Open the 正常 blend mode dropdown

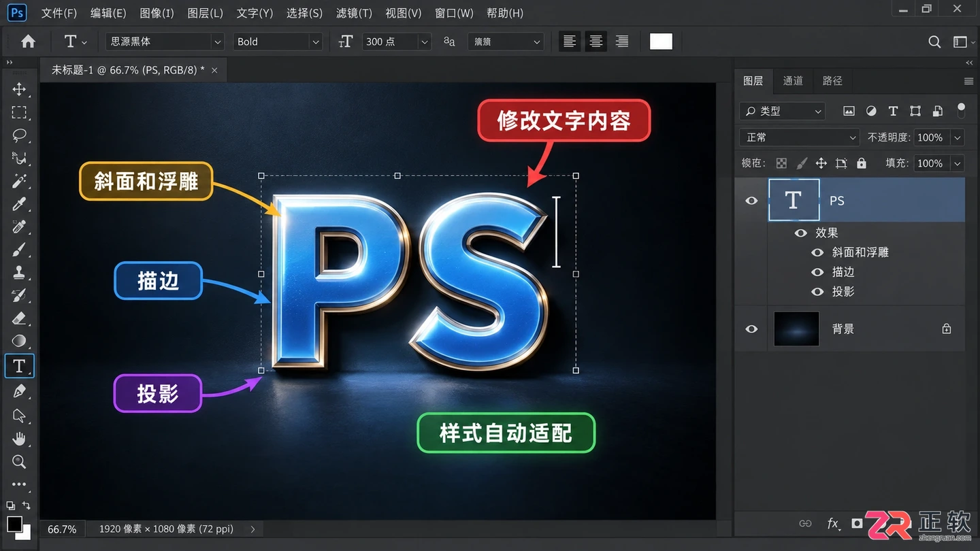click(x=800, y=137)
